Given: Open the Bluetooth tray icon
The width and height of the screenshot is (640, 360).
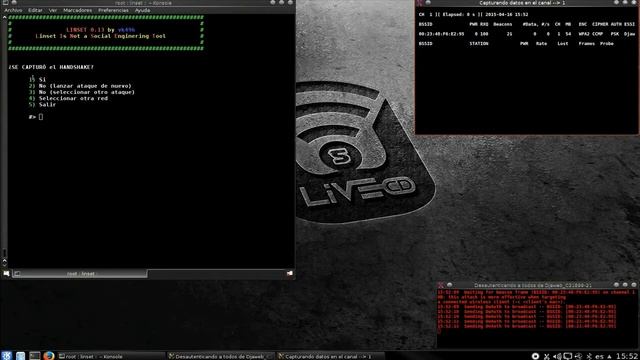Looking at the screenshot, I should [x=589, y=356].
